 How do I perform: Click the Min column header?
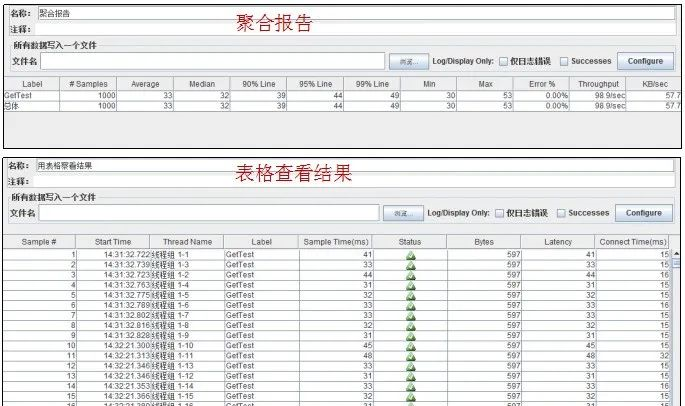429,84
